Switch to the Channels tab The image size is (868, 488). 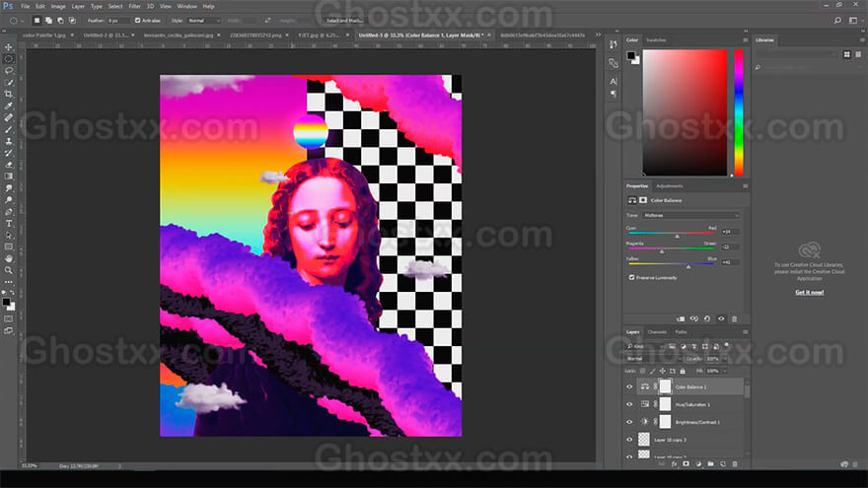pyautogui.click(x=657, y=332)
